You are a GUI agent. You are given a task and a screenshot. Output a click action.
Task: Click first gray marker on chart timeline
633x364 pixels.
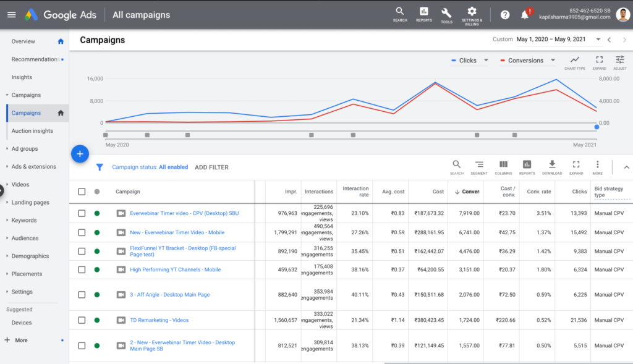(x=105, y=135)
